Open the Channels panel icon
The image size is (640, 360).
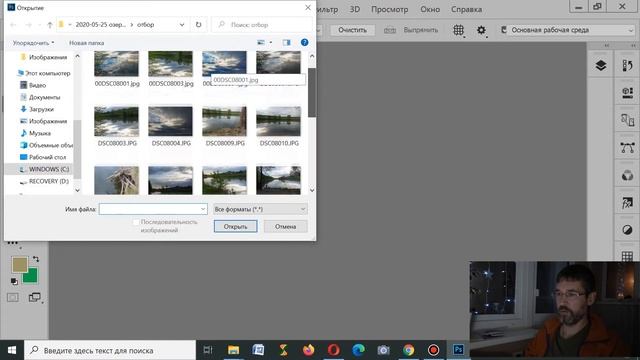point(627,176)
